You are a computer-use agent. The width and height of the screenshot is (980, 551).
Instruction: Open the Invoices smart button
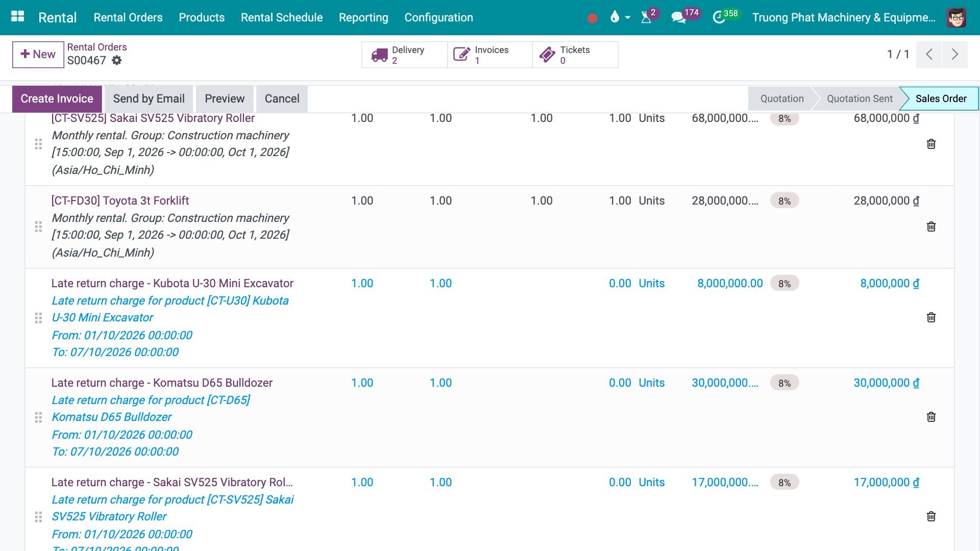pyautogui.click(x=490, y=55)
